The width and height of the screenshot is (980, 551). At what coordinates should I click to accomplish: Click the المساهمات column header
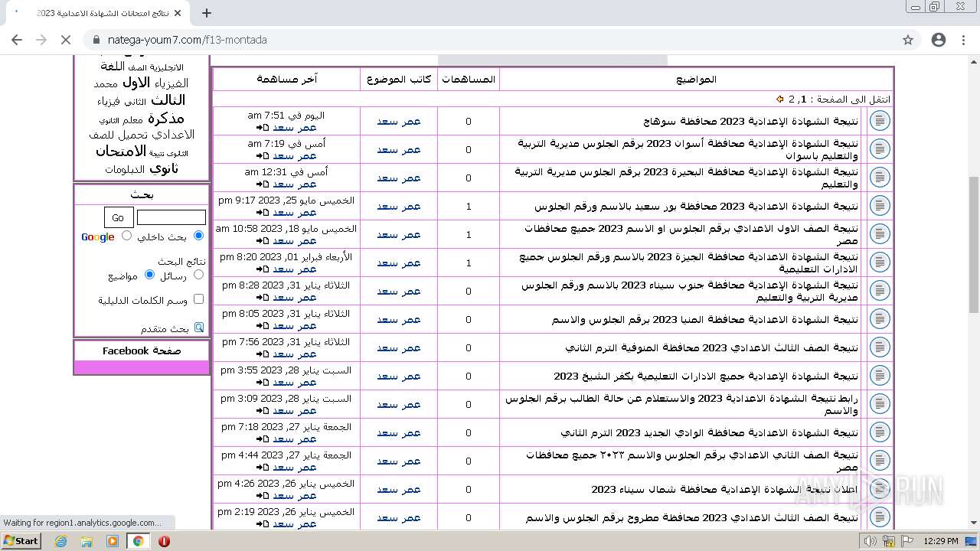click(469, 79)
